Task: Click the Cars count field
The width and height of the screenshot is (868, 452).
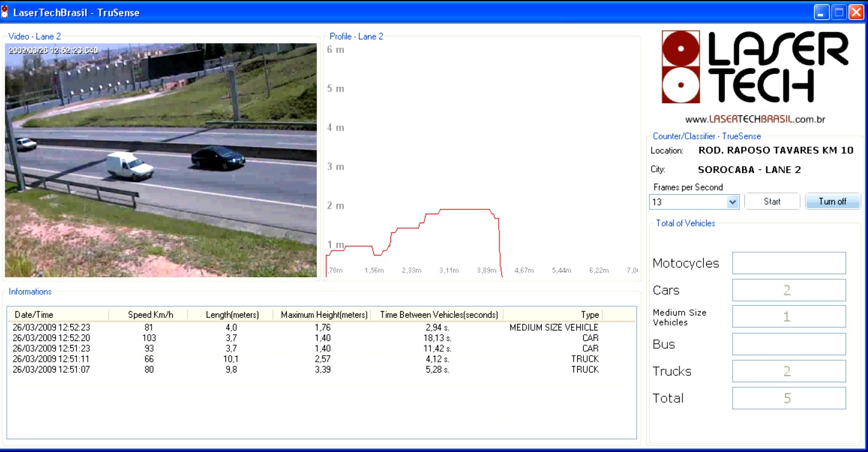Action: coord(789,290)
